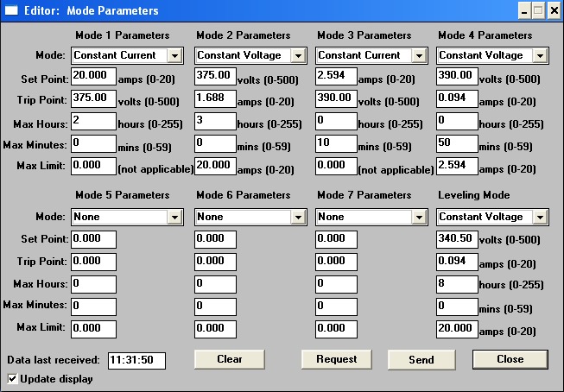Toggle the Update display checkbox

12,378
